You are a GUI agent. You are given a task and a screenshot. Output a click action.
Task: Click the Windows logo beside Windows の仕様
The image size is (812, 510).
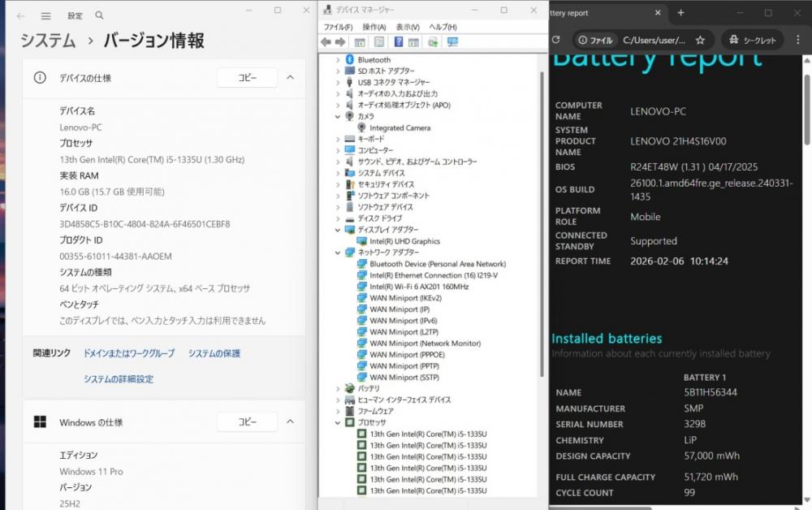pos(40,422)
